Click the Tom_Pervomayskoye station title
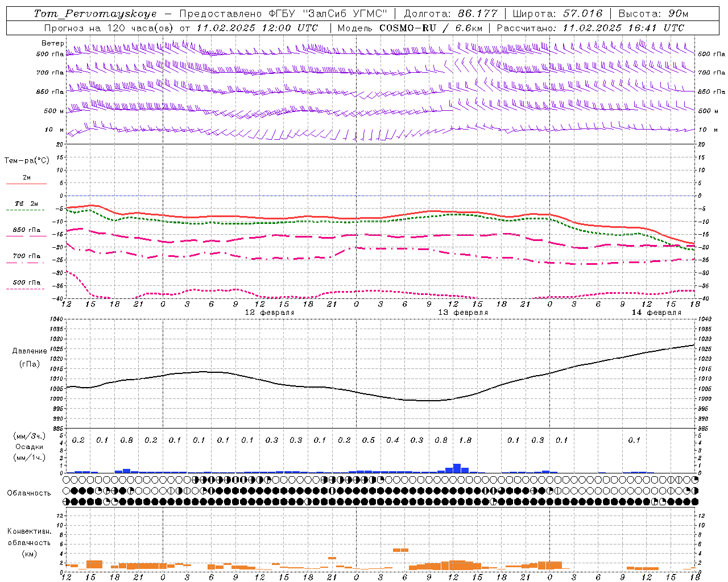728x582 pixels. [96, 14]
